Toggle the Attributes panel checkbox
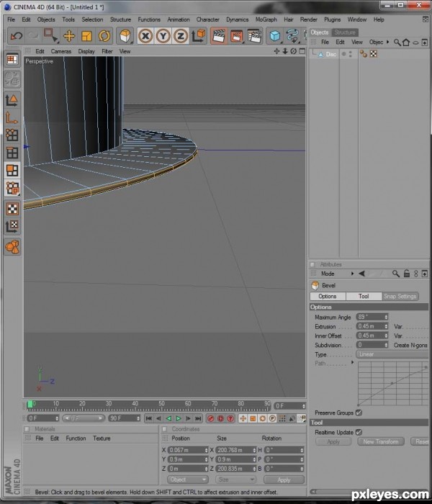The width and height of the screenshot is (432, 504). pos(312,264)
